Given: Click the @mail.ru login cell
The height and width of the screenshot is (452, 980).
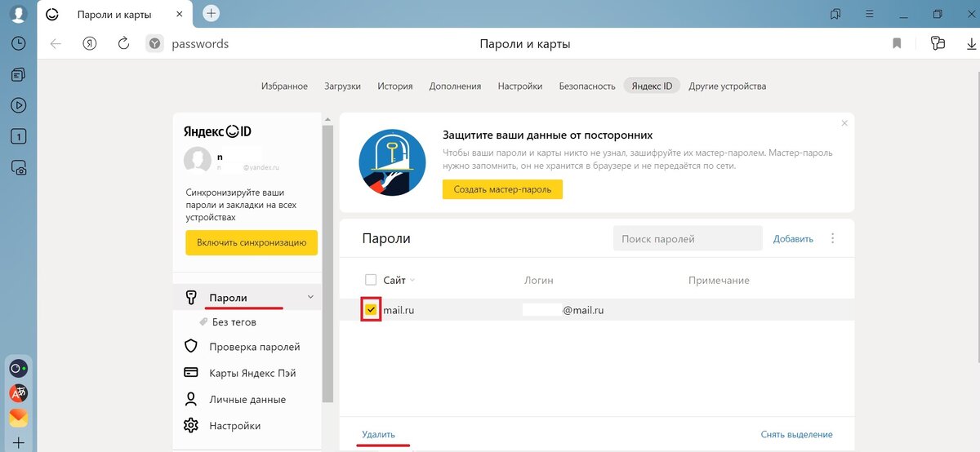Looking at the screenshot, I should [563, 310].
